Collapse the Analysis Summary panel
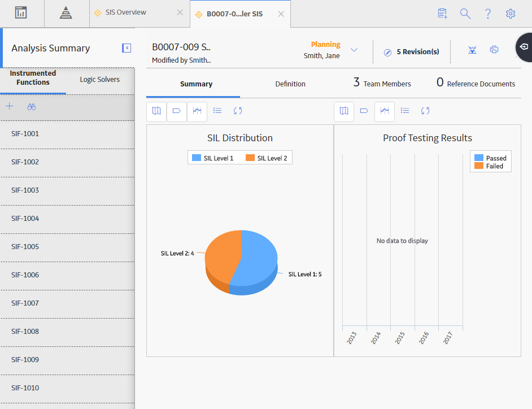 coord(127,48)
